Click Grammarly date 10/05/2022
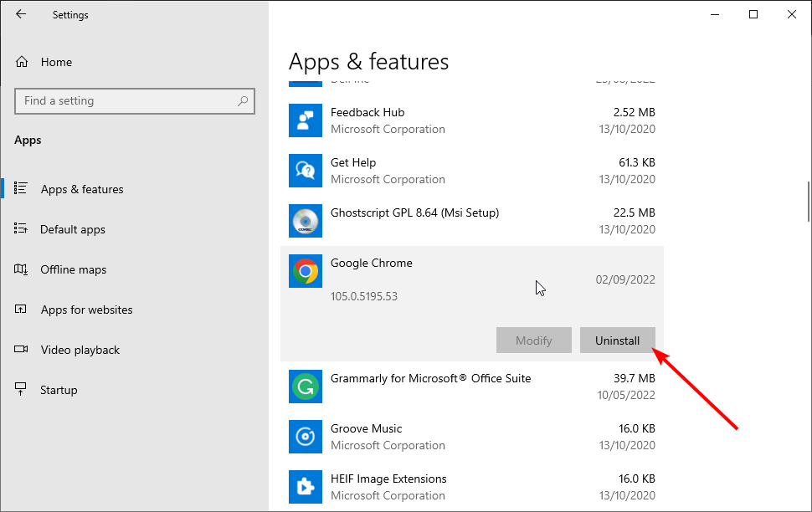 [x=626, y=395]
